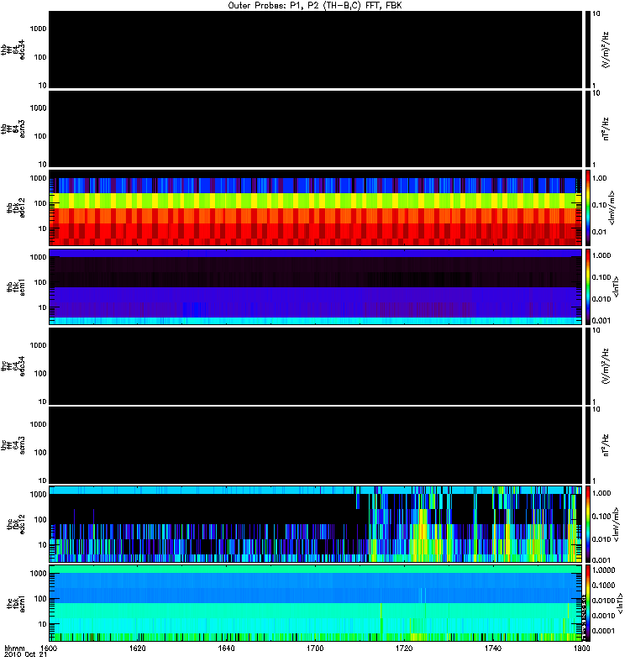Viewport: 630px width, 672px height.
Task: Click the "thc fff 64 scm3" y-axis label
Action: 13,445
